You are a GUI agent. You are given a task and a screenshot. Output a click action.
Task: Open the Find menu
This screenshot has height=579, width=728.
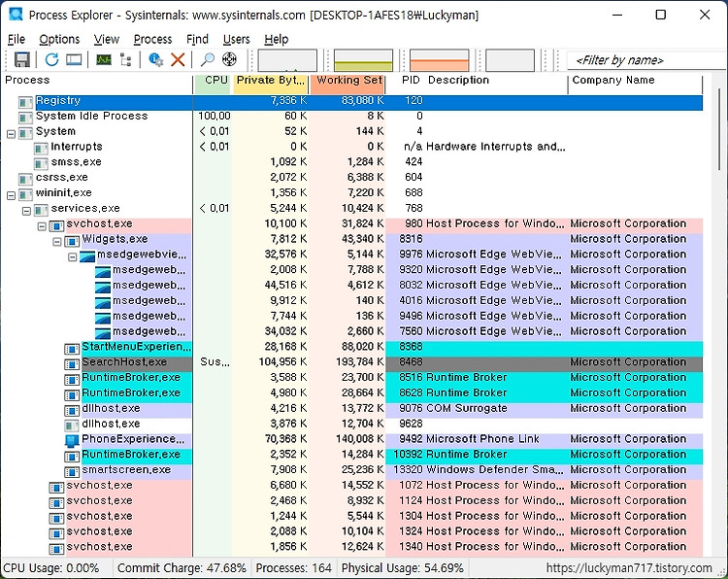[197, 40]
